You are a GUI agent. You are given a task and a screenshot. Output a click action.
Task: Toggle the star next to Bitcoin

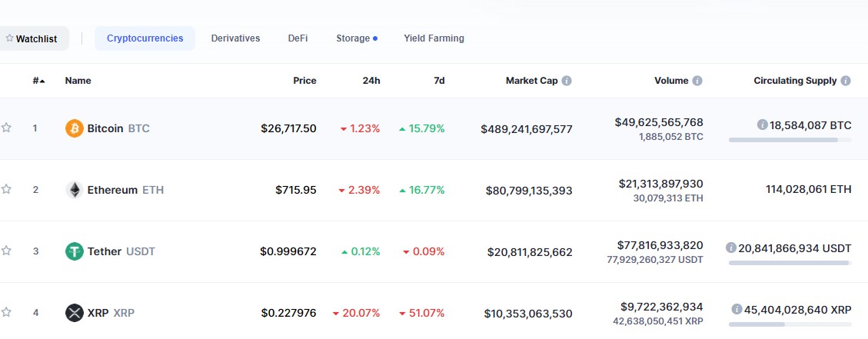7,128
